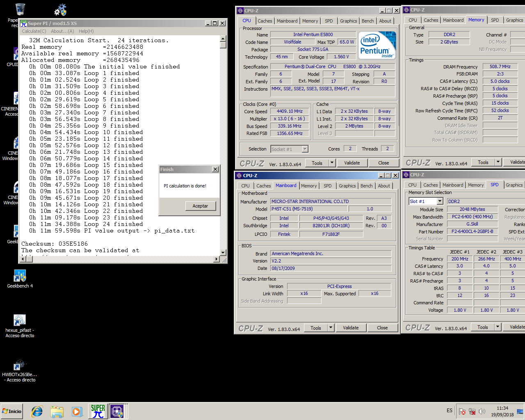Click CPU-Z title icon in SPD window

click(x=406, y=175)
